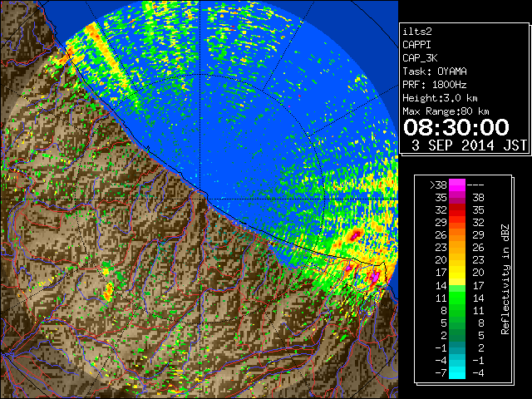532x399 pixels.
Task: Select the 'PRF: 1800Hz' text
Action: (435, 85)
